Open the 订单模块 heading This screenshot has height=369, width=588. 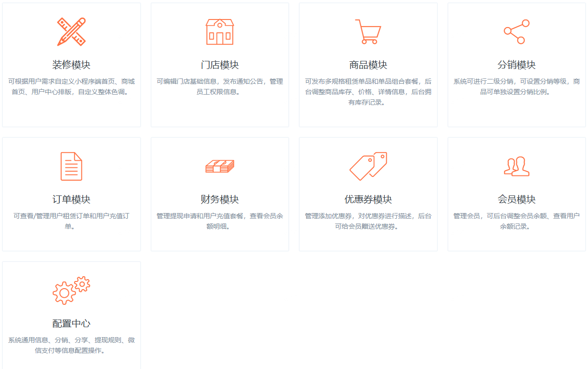coord(71,200)
